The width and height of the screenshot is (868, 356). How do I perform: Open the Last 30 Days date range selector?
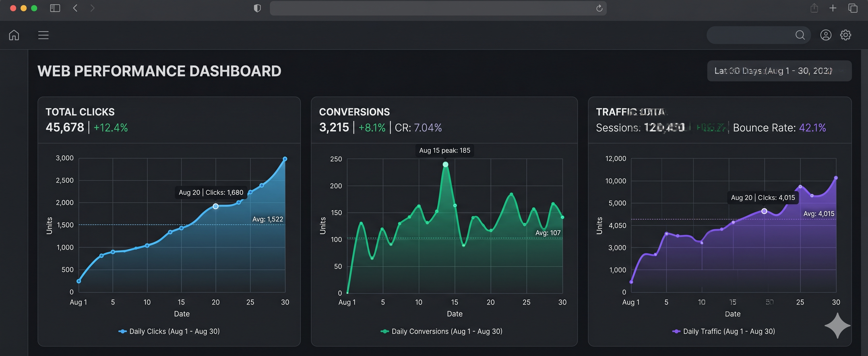point(779,71)
